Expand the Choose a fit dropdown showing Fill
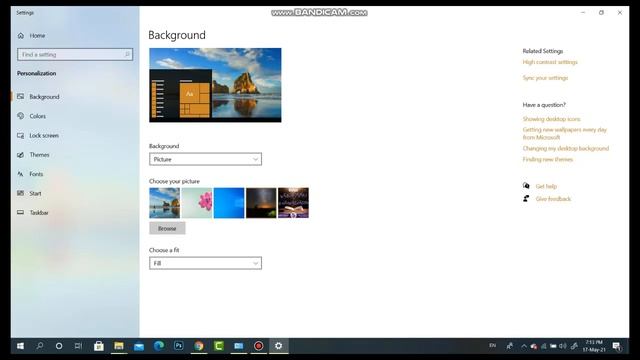This screenshot has width=640, height=360. pyautogui.click(x=205, y=263)
